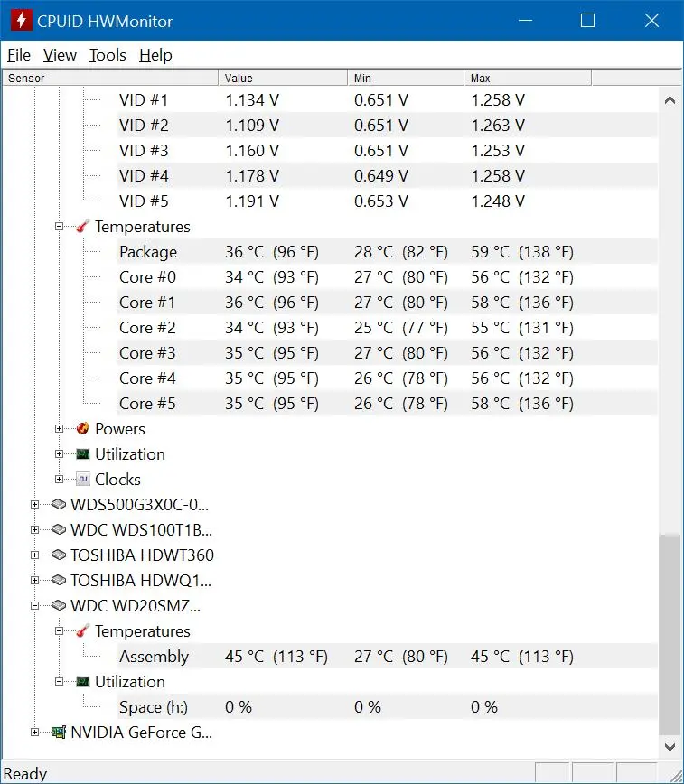Click the TOSHIBA HDWT360 drive icon
This screenshot has height=784, width=684.
[59, 555]
